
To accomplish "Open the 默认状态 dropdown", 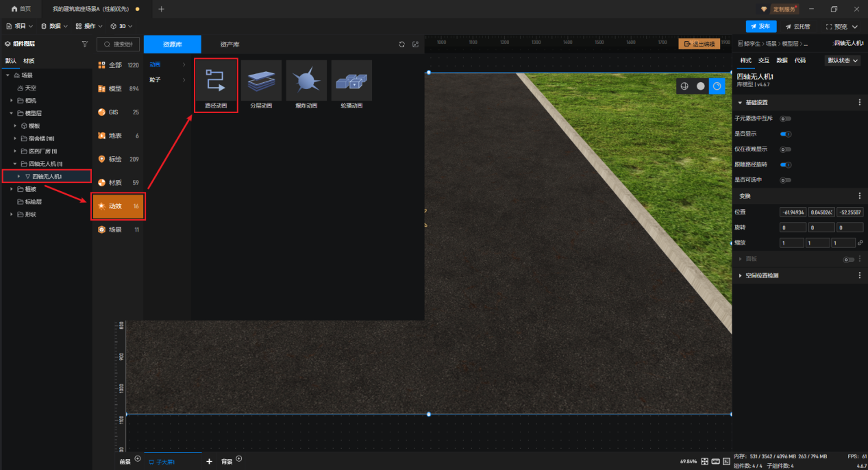I will pos(843,60).
